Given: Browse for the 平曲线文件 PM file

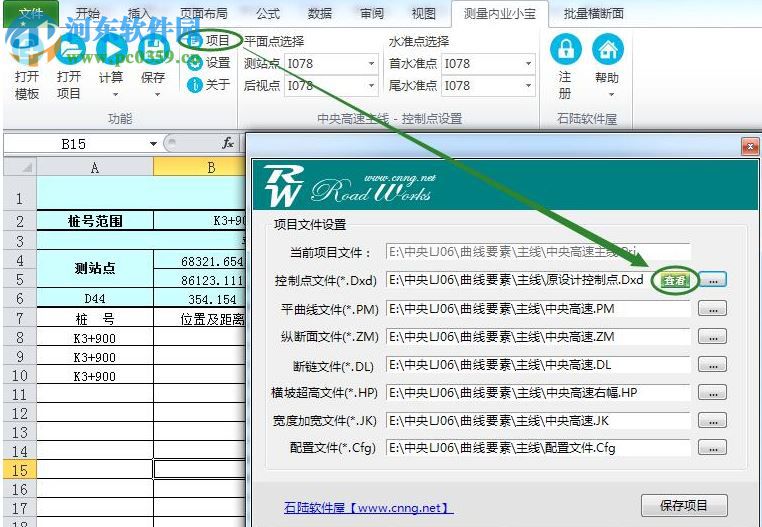Looking at the screenshot, I should 712,309.
